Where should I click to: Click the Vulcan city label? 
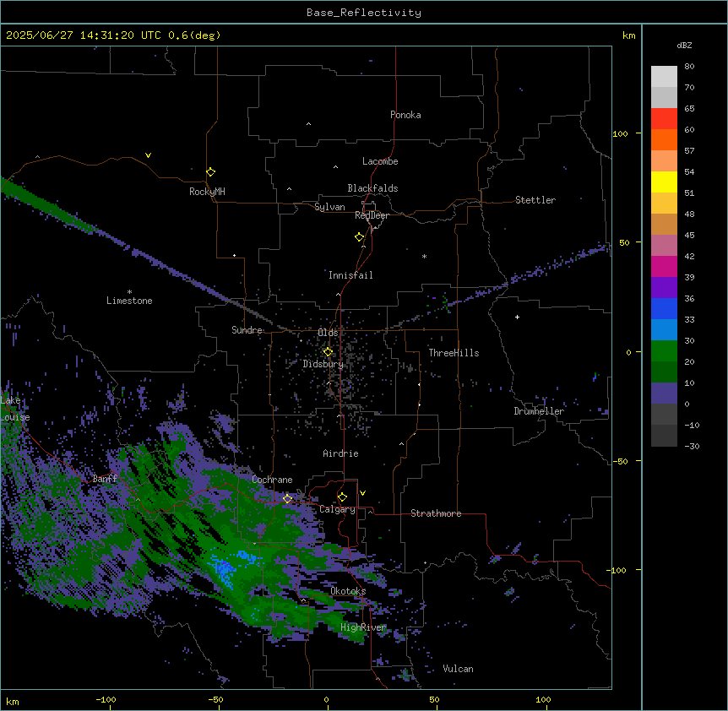click(458, 669)
